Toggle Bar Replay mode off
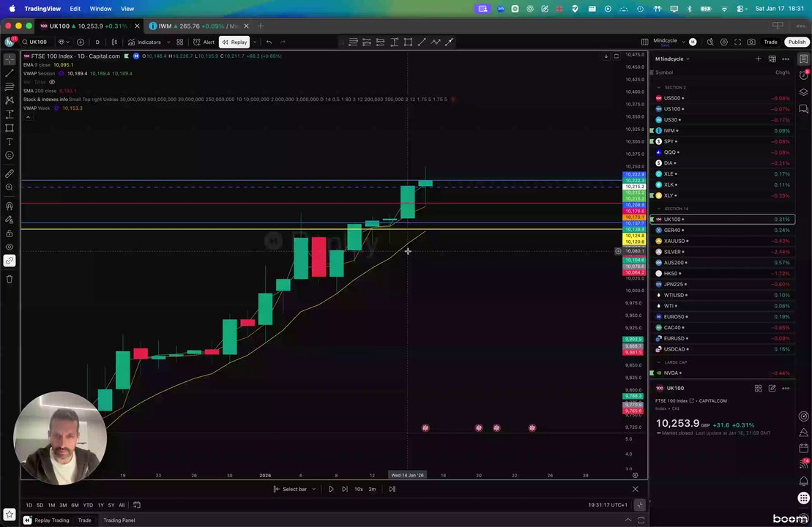 234,42
